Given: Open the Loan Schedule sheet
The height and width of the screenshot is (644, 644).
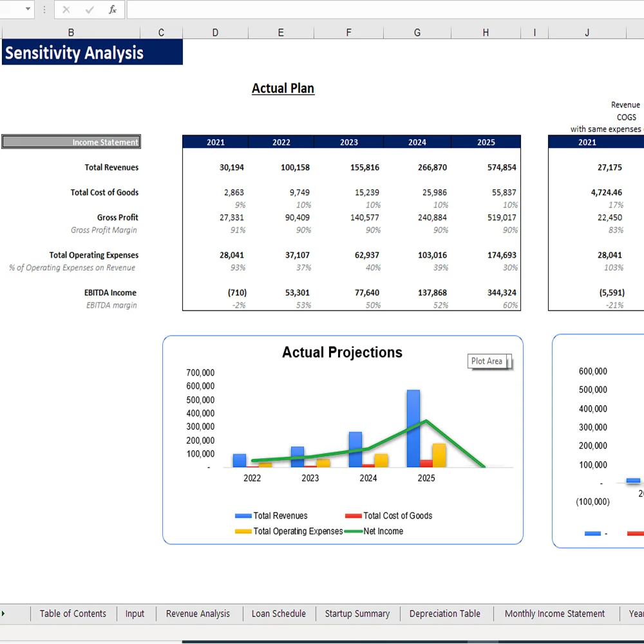Looking at the screenshot, I should (278, 613).
